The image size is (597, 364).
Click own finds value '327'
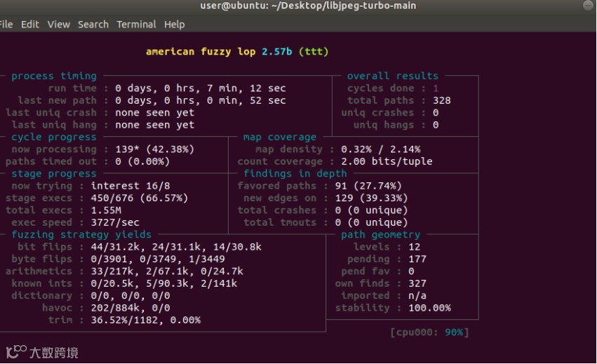click(417, 283)
